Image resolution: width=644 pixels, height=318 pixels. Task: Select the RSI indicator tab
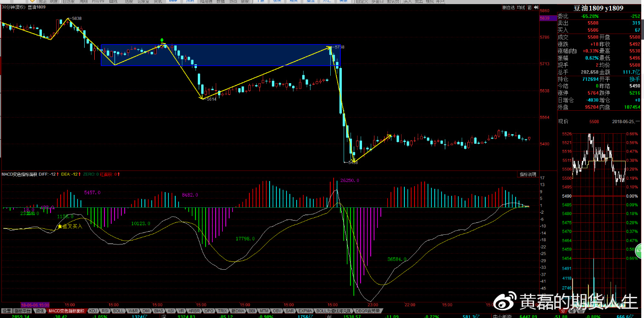105,311
